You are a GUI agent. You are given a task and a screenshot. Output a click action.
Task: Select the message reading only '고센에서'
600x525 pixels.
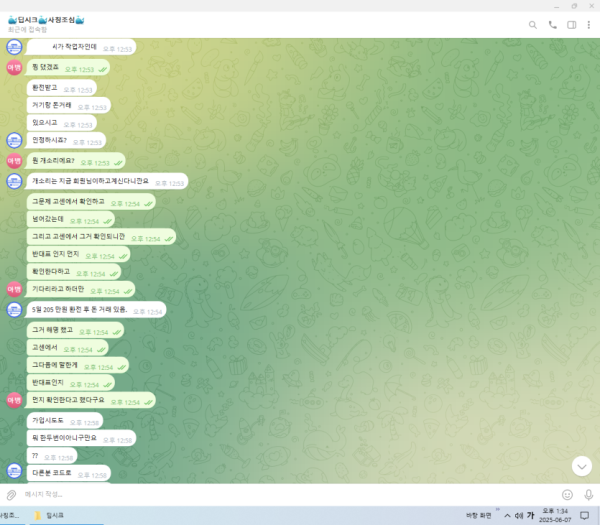tap(68, 348)
